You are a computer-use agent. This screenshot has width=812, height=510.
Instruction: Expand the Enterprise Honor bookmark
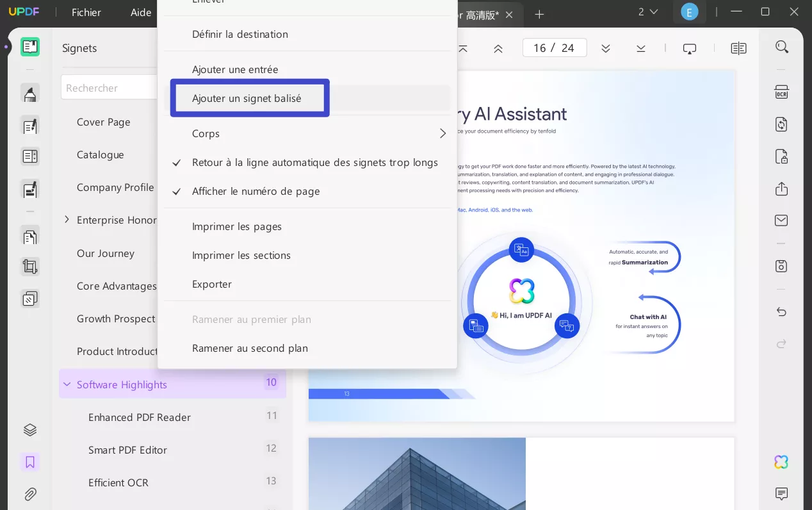pos(67,220)
